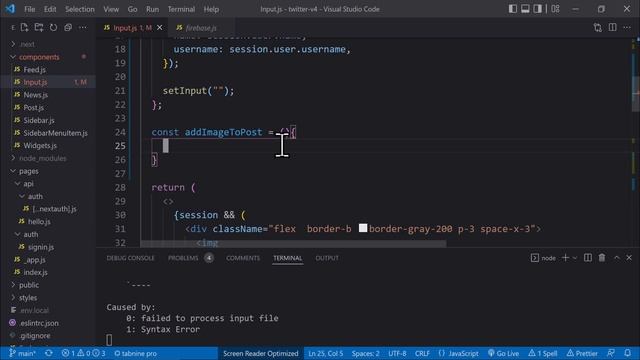Open the Go menu
This screenshot has height=360, width=640.
coord(132,9)
